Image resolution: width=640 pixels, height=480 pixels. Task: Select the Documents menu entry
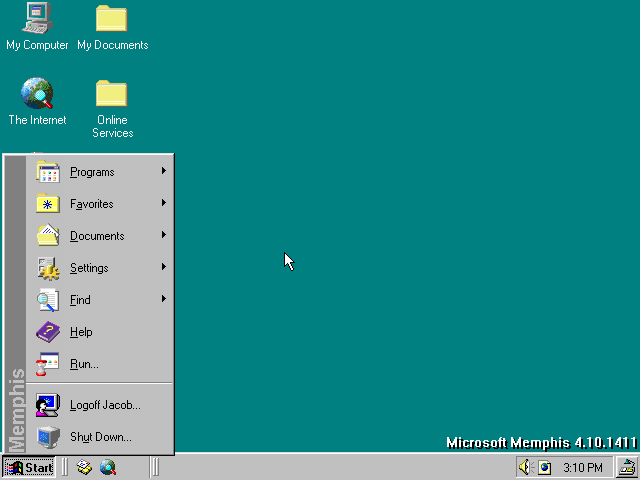tap(100, 236)
